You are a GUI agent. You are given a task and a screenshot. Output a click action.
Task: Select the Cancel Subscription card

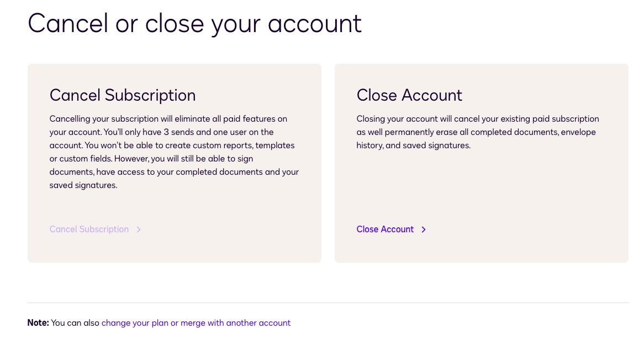[x=174, y=163]
